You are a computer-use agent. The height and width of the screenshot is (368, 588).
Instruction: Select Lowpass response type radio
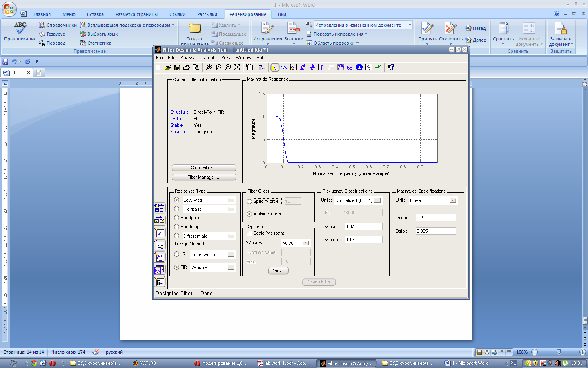click(177, 200)
